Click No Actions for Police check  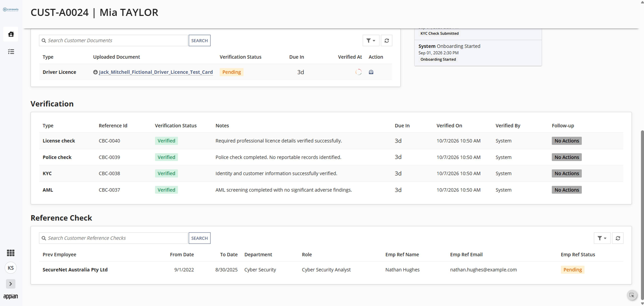[x=567, y=157]
